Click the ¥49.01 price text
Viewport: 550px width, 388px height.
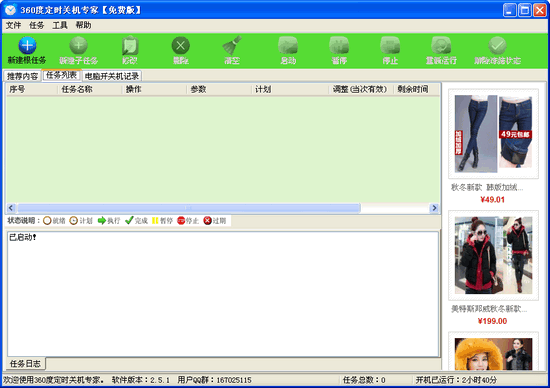[492, 200]
